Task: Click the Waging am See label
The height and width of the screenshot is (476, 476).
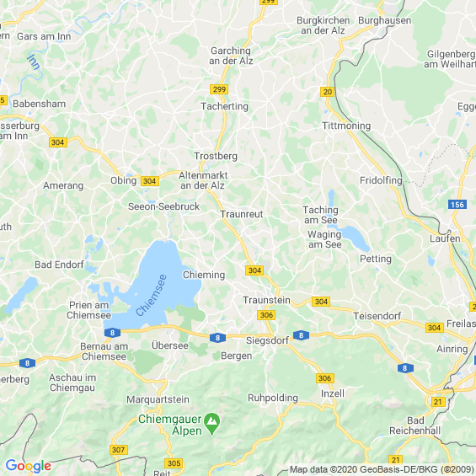Action: click(324, 239)
